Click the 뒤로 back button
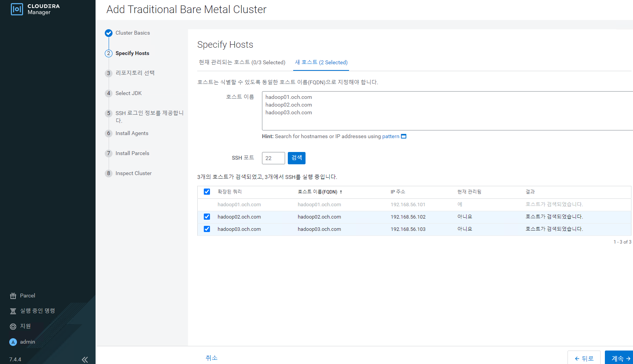 click(x=584, y=357)
